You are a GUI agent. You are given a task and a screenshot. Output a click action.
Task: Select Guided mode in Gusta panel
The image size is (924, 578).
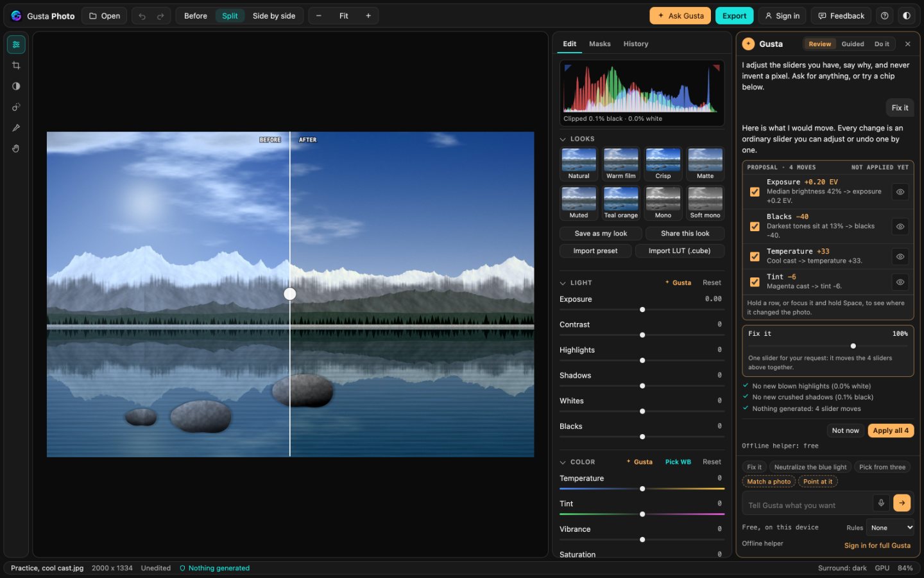(853, 44)
